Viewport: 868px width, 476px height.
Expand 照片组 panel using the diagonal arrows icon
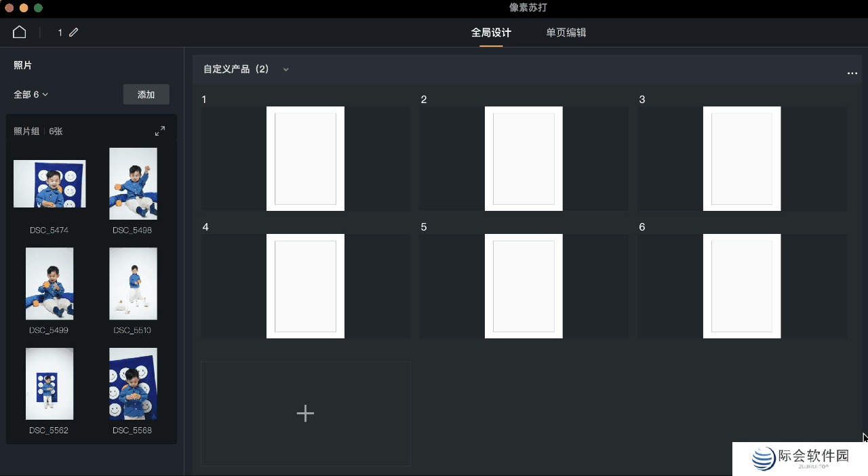pos(160,130)
